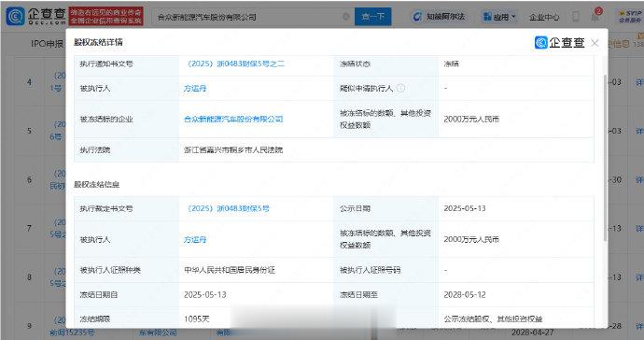
Task: Open the mobile phone icon in header
Action: click(x=576, y=17)
